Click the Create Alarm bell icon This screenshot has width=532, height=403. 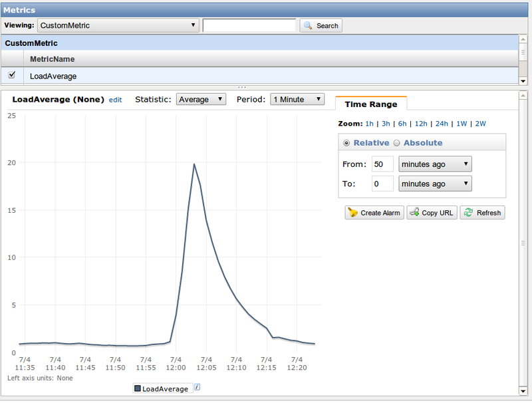point(352,212)
